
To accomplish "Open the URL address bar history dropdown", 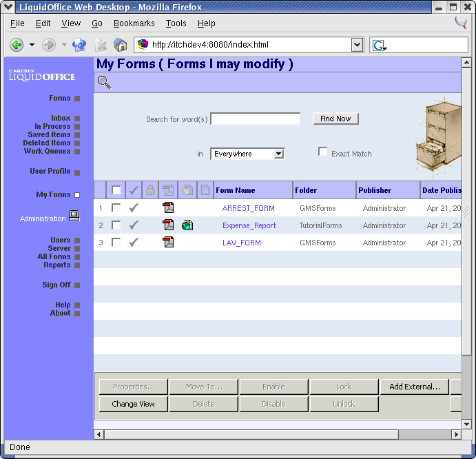I will click(x=357, y=45).
